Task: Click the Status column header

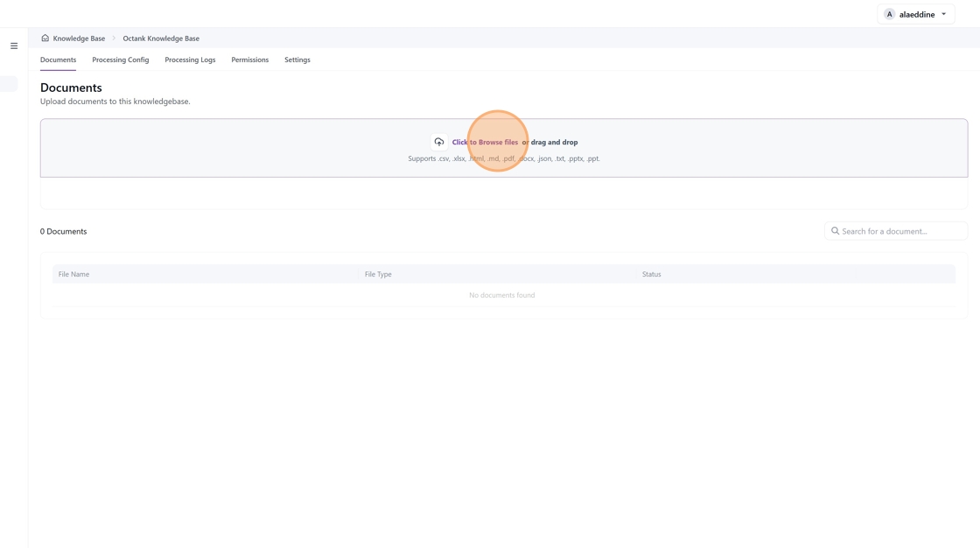Action: 651,274
